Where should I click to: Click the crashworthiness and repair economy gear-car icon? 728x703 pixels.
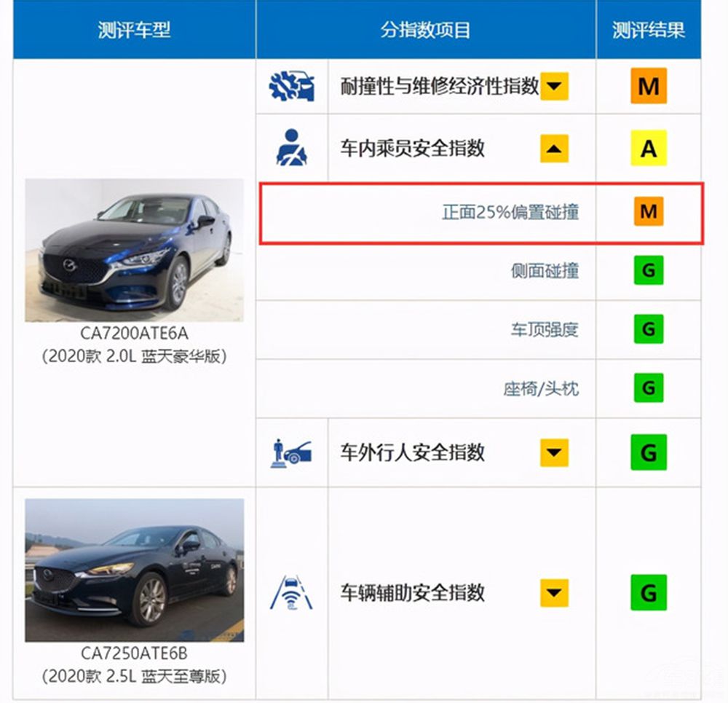tap(292, 87)
